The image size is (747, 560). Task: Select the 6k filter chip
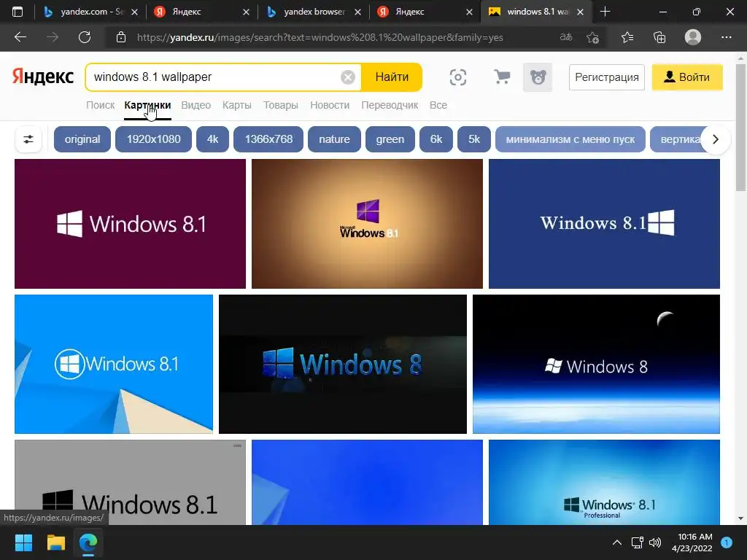tap(436, 139)
